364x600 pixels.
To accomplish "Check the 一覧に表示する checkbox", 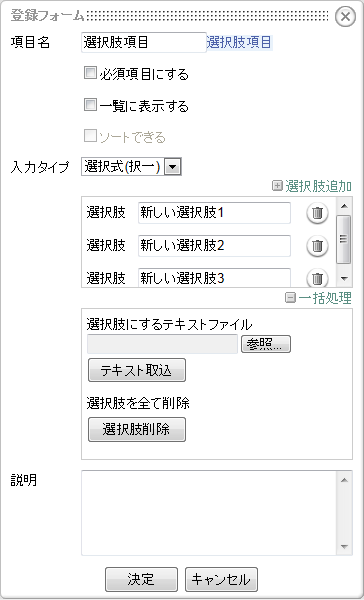I will click(90, 104).
